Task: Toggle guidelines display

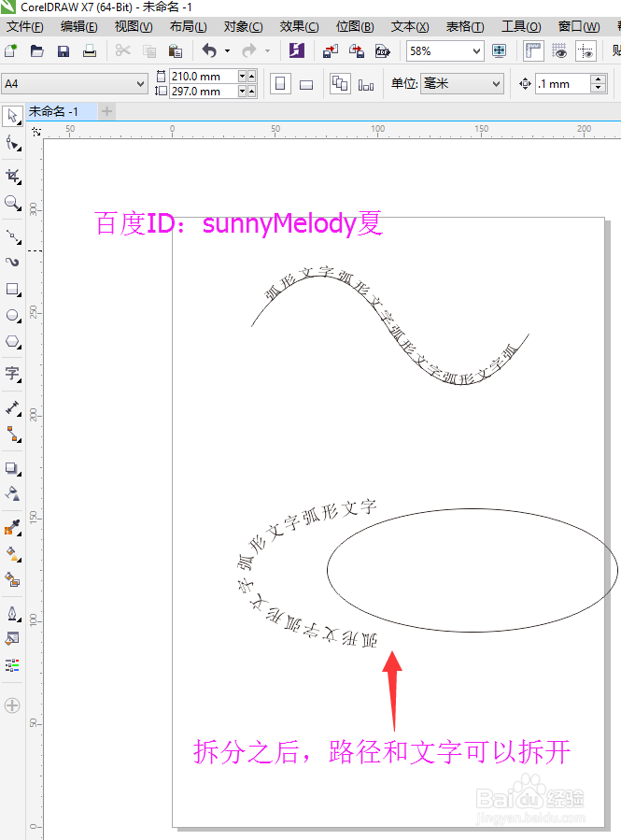Action: pyautogui.click(x=586, y=51)
